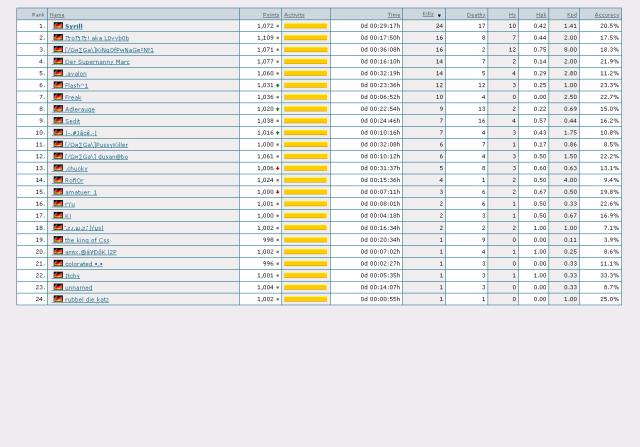Image resolution: width=640 pixels, height=447 pixels.
Task: Click the yellow activity bar for Syrill
Action: pyautogui.click(x=305, y=26)
